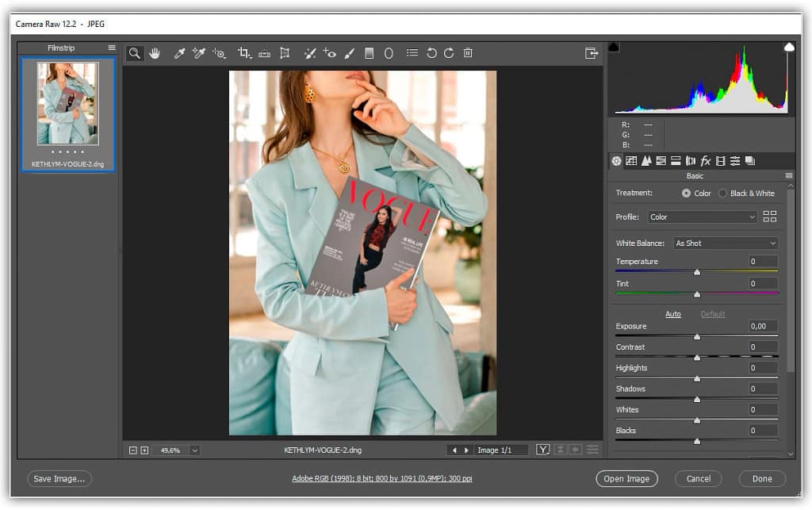
Task: Open the Snapshots tab
Action: click(x=750, y=161)
